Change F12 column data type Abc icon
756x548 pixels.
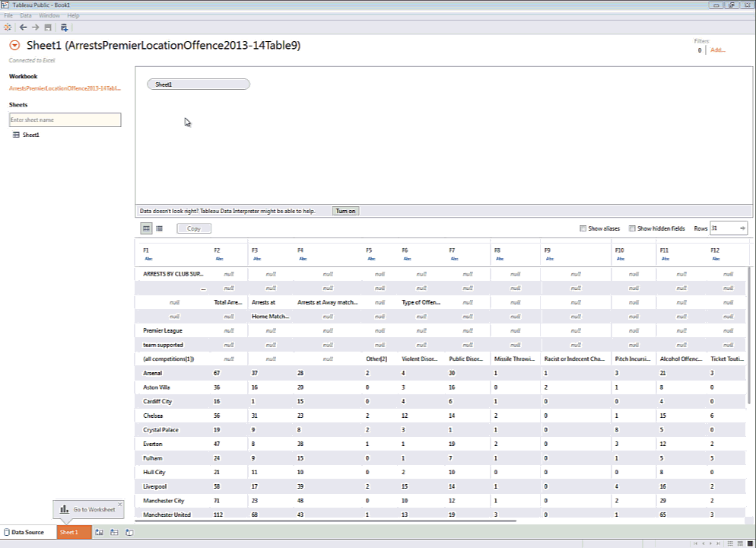716,259
